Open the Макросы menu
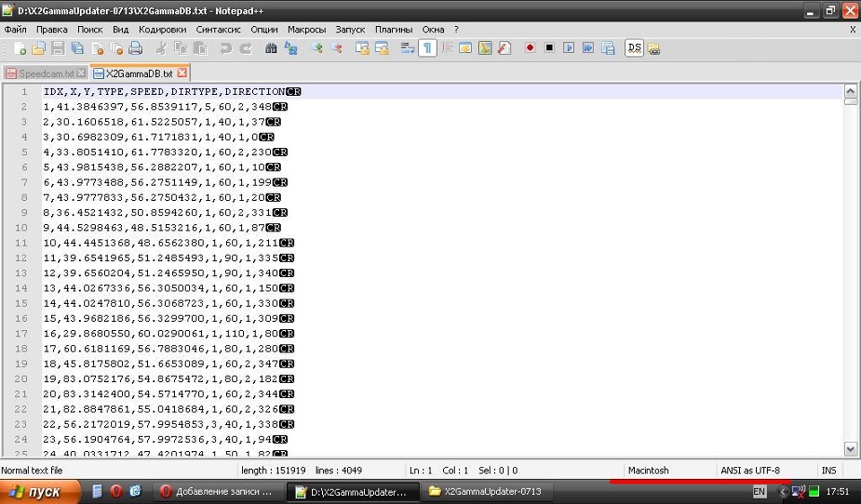861x504 pixels. 307,30
